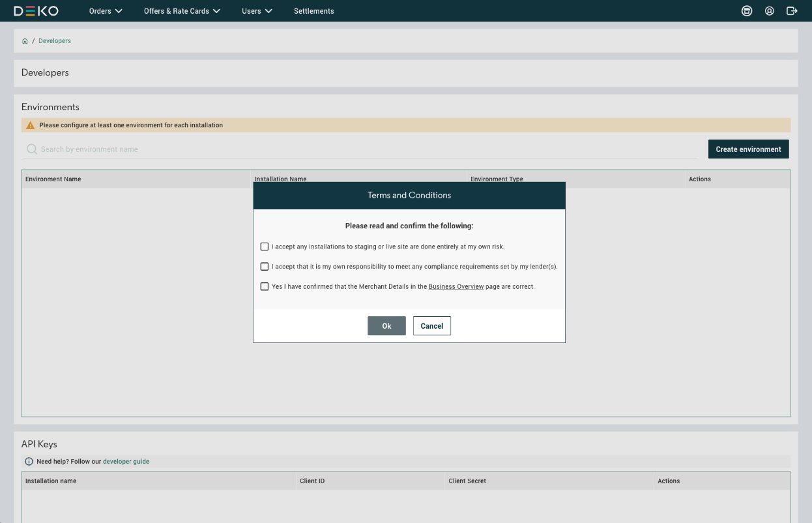Screen dimensions: 812x523
Task: Click the DEKO logo
Action: pyautogui.click(x=36, y=11)
